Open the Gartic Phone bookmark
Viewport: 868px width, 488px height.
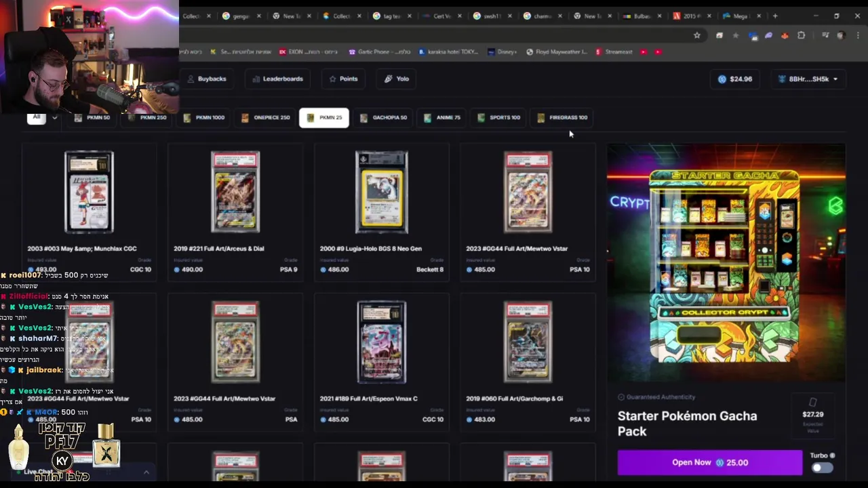pyautogui.click(x=380, y=52)
